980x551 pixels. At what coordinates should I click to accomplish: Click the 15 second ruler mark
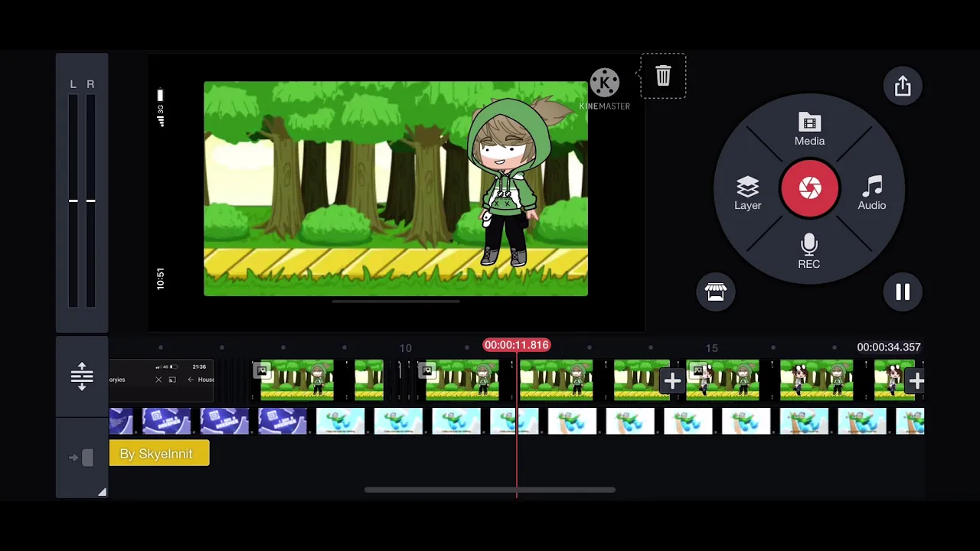click(711, 348)
